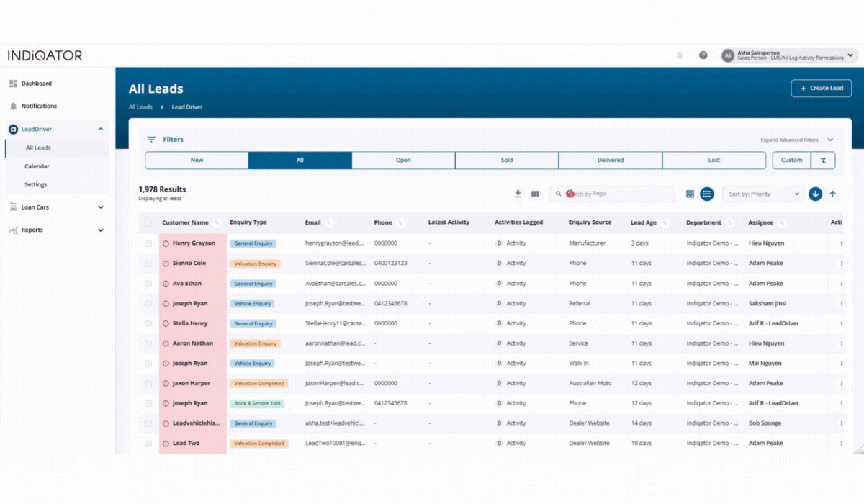This screenshot has height=504, width=864.
Task: Click the clear filters icon
Action: click(823, 160)
